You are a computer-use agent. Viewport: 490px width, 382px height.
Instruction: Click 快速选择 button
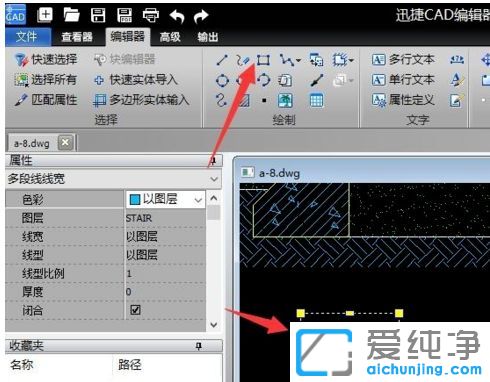click(x=46, y=60)
